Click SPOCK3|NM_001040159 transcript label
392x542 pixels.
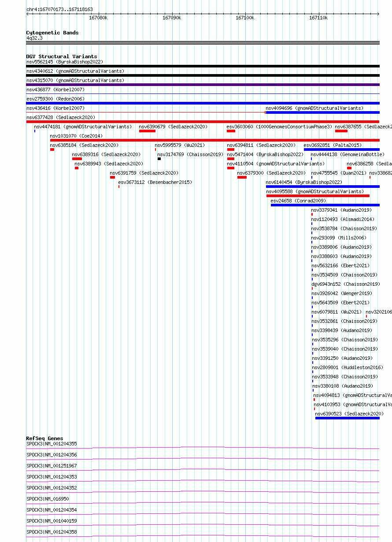pyautogui.click(x=52, y=521)
